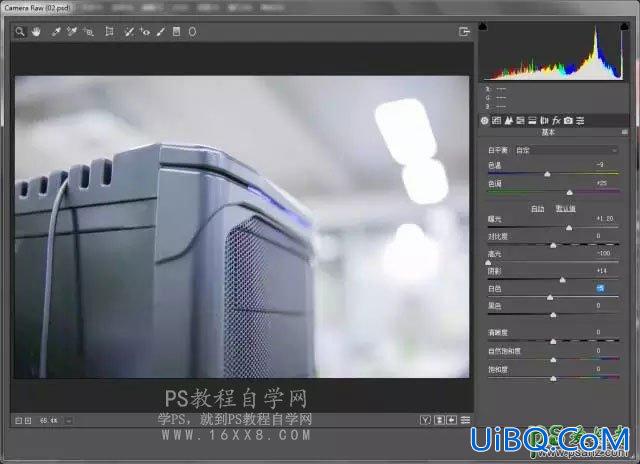This screenshot has width=640, height=464.
Task: Open the Camera Calibration panel tab
Action: 568,121
